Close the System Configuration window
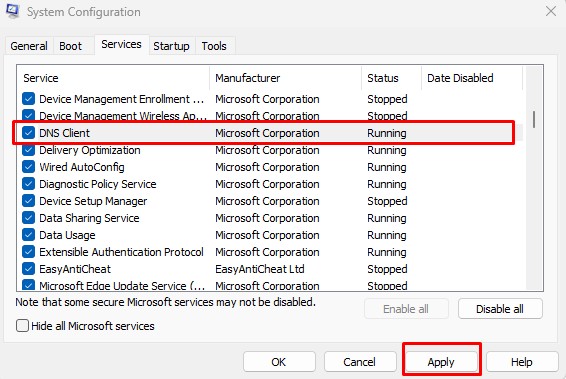This screenshot has width=566, height=379. [x=551, y=11]
